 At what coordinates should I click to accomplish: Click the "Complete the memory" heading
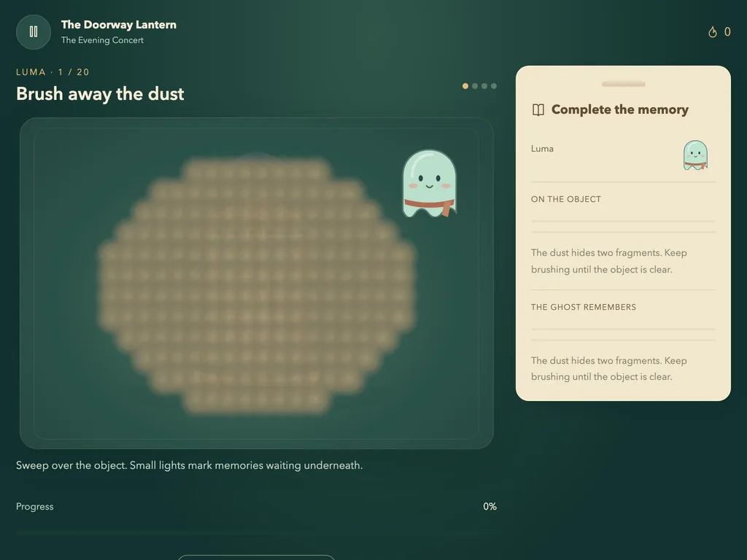click(x=620, y=110)
